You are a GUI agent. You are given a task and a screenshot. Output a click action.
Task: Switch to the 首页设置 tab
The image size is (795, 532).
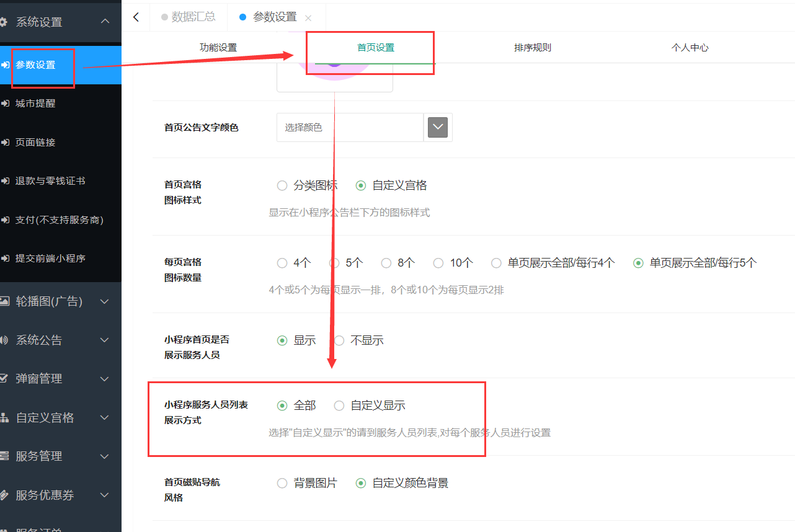376,48
